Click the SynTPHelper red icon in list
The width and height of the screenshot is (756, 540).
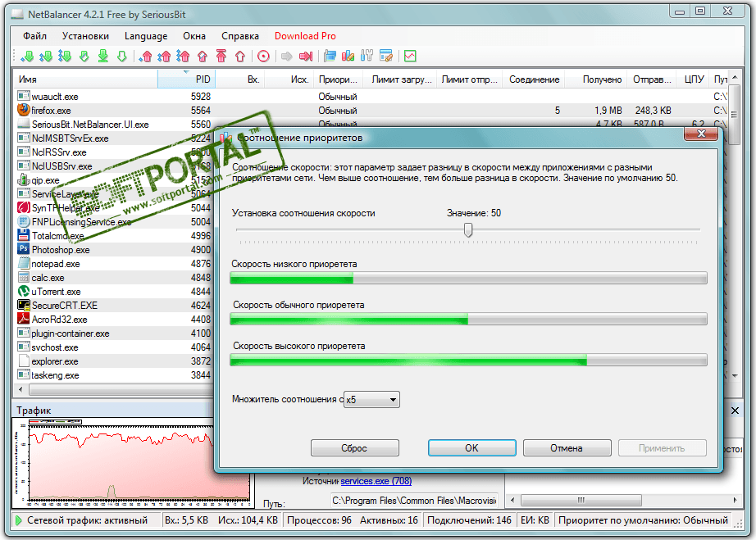click(x=23, y=207)
